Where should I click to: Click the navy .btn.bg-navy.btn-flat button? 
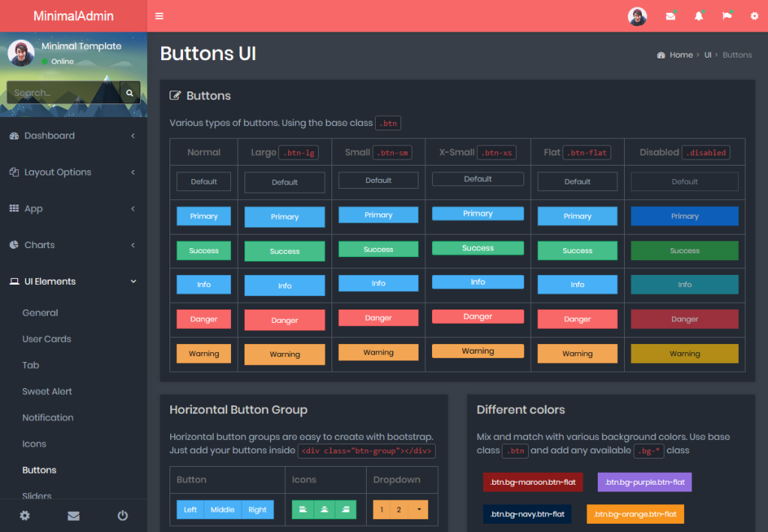click(x=527, y=514)
